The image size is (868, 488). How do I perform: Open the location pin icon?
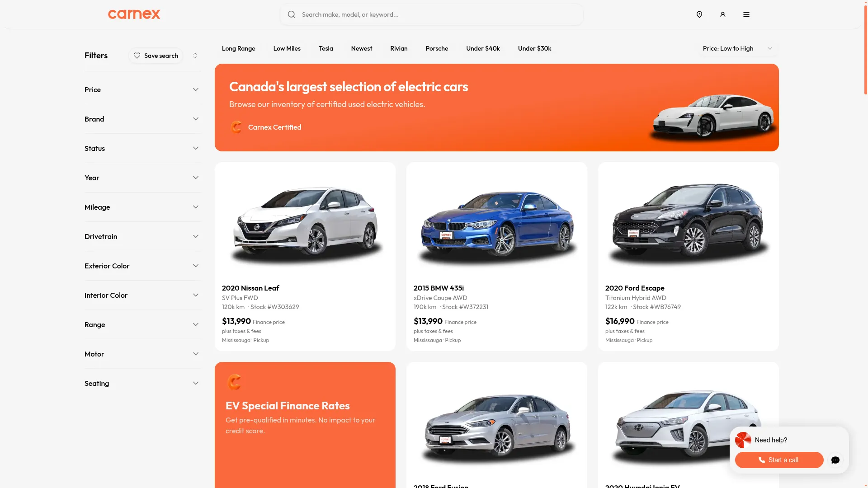699,14
